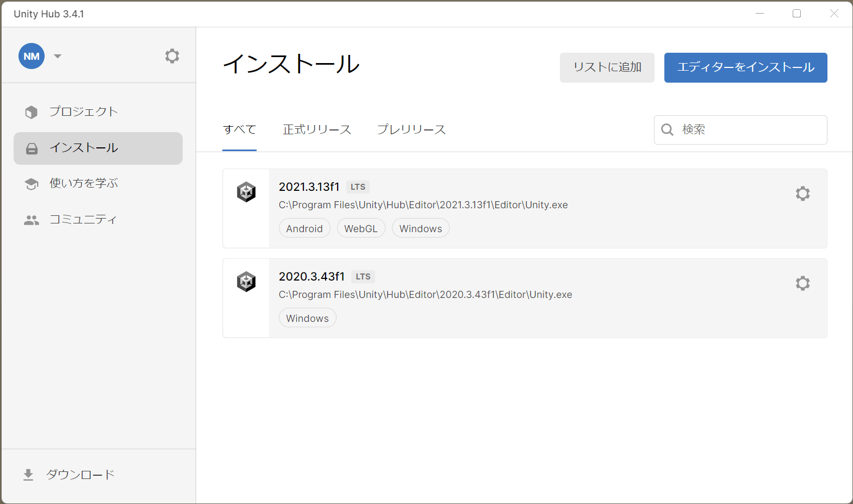
Task: Click Unity logo icon of 2021.3.13f1
Action: tap(246, 192)
